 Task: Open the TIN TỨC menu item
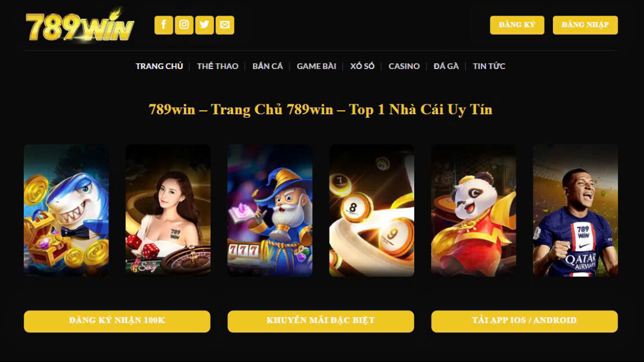[489, 66]
